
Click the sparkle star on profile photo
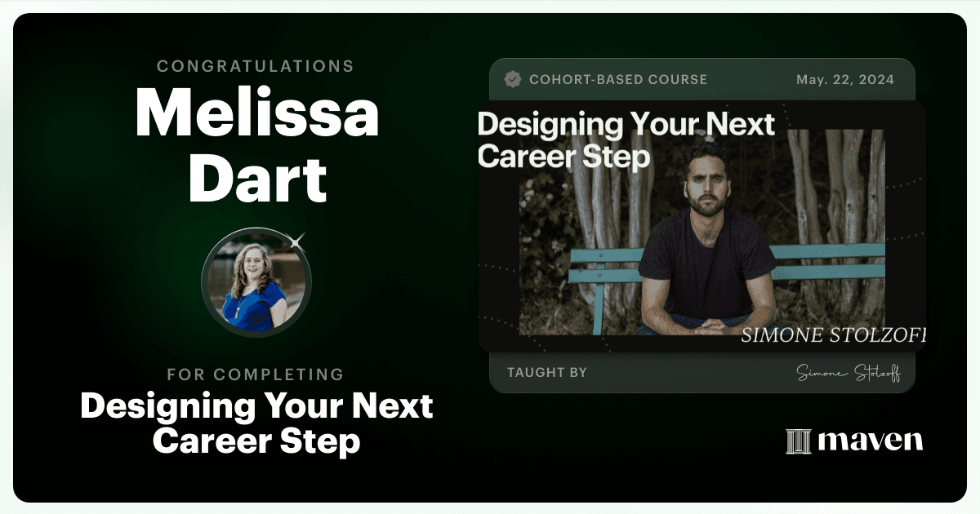tap(296, 241)
